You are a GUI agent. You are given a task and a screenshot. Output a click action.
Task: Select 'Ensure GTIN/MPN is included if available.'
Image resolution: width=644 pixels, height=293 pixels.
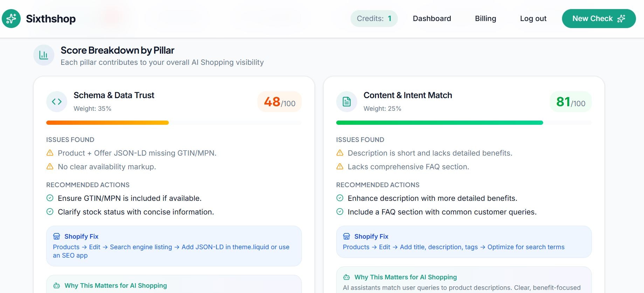coord(130,198)
